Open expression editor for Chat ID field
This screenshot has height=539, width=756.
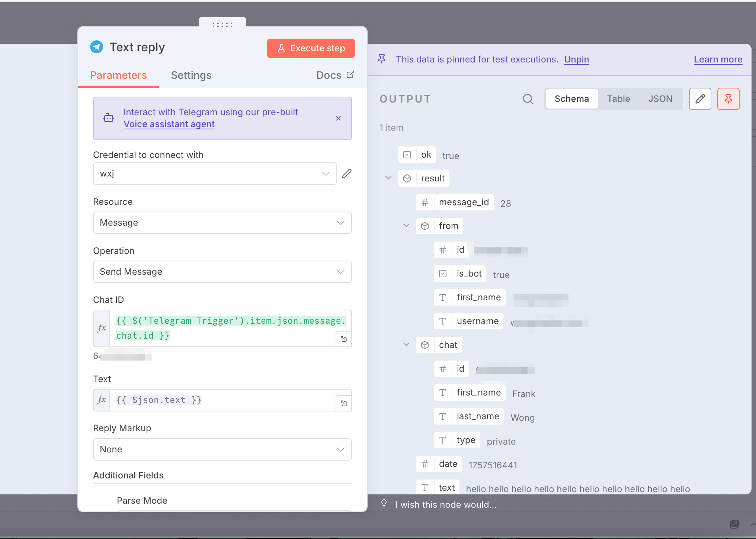(344, 339)
